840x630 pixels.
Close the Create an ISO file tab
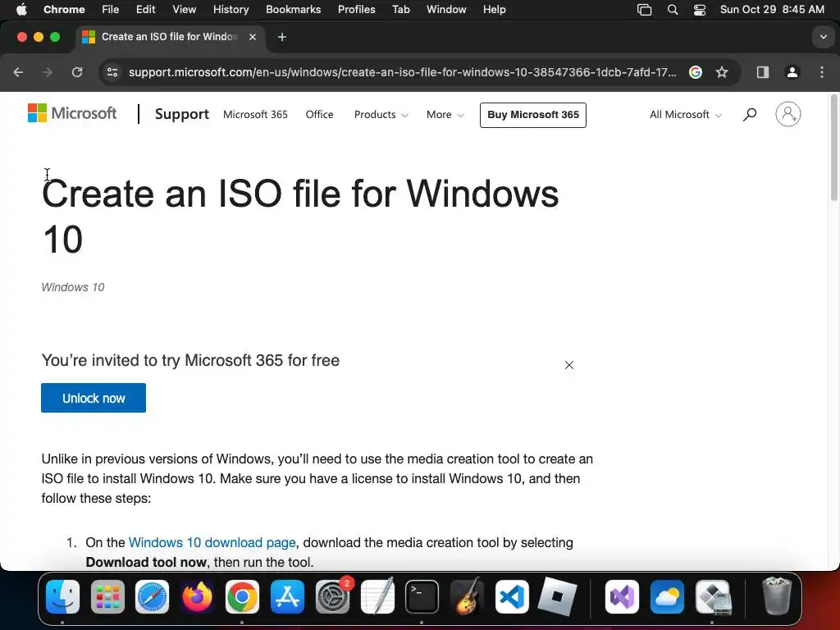point(253,37)
